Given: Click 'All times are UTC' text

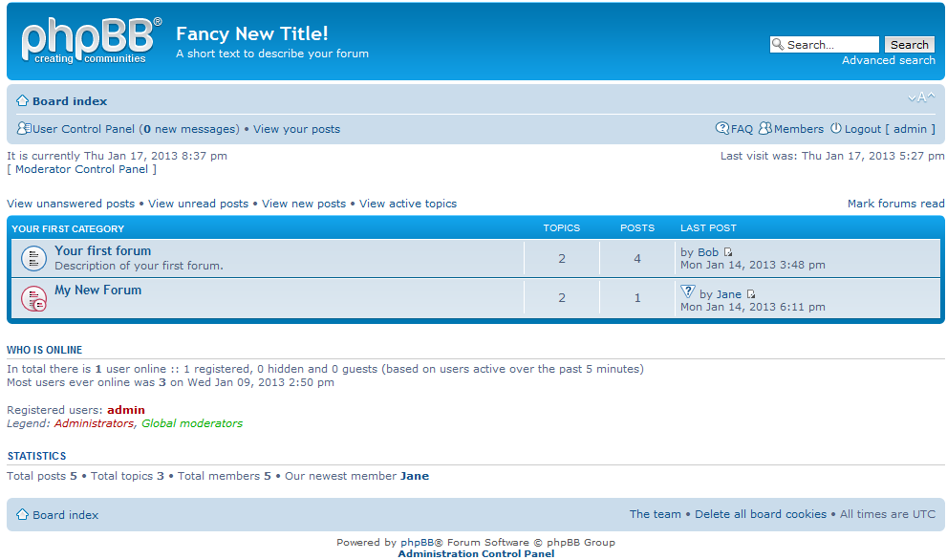Looking at the screenshot, I should [x=887, y=514].
